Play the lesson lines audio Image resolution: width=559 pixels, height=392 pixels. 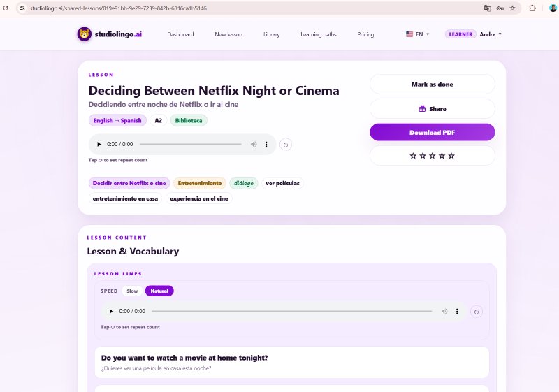pos(111,311)
